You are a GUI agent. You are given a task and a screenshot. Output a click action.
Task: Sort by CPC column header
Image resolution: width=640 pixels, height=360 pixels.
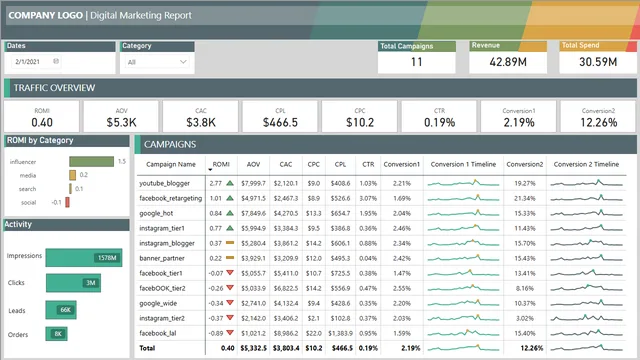[x=313, y=164]
